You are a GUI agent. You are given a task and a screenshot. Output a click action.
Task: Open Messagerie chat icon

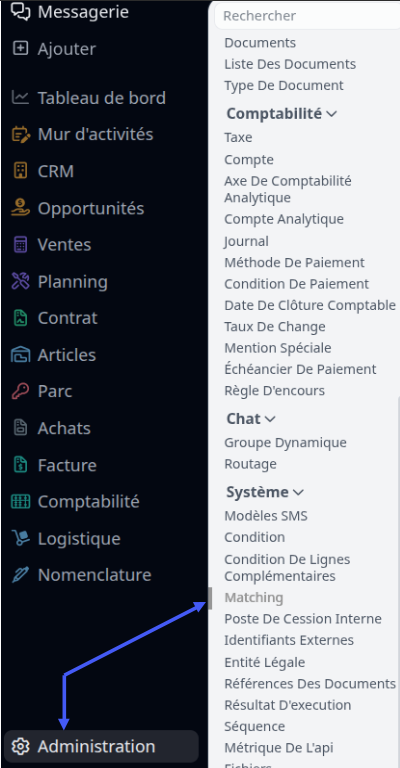21,12
